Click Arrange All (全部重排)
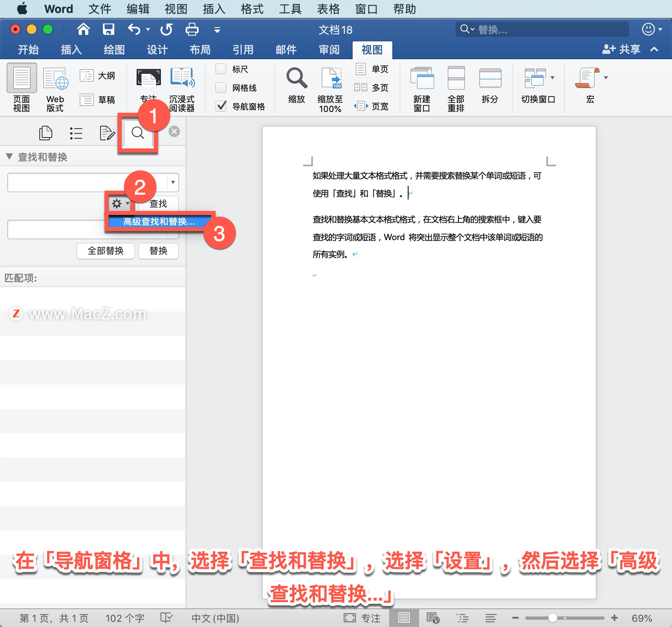Image resolution: width=672 pixels, height=627 pixels. (x=456, y=89)
